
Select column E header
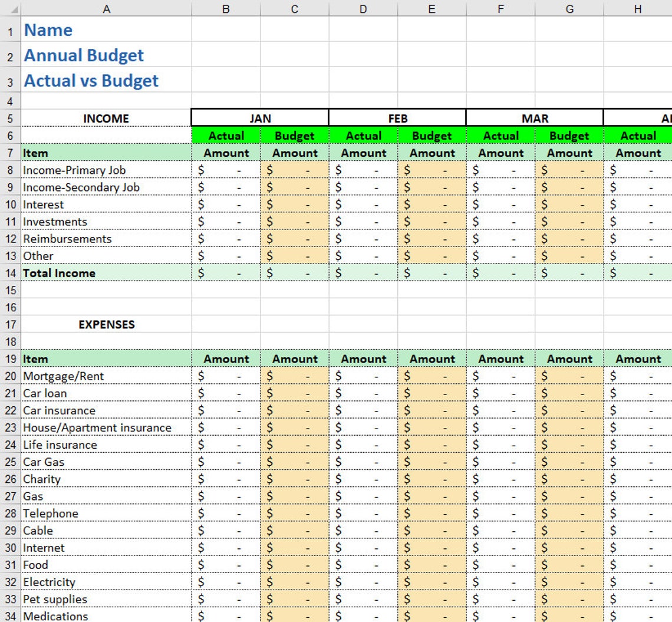click(431, 8)
